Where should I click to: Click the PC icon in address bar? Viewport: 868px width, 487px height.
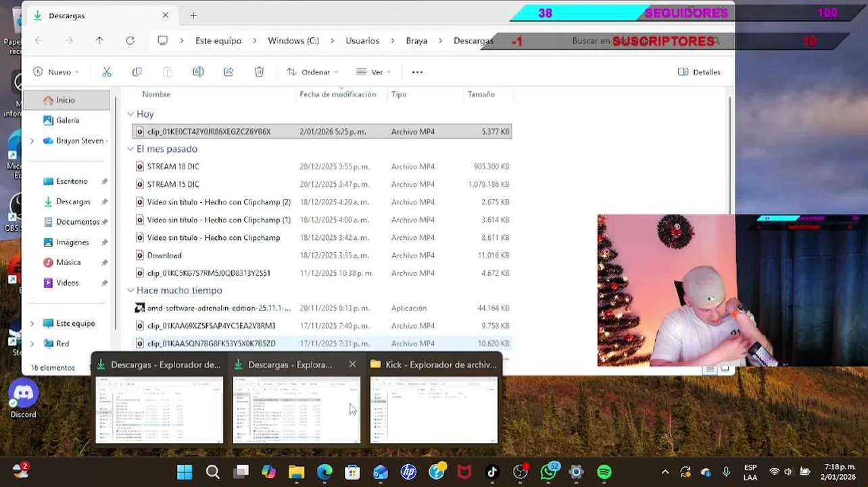pyautogui.click(x=162, y=41)
